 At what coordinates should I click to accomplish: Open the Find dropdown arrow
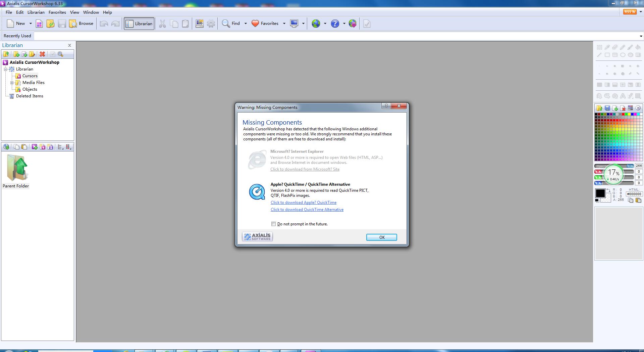246,24
